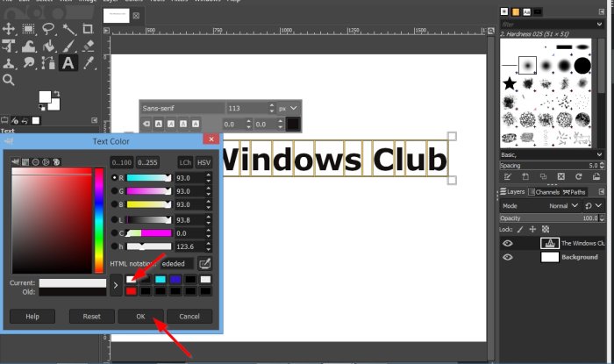Switch to the LCh color model
This screenshot has width=614, height=364.
[185, 162]
